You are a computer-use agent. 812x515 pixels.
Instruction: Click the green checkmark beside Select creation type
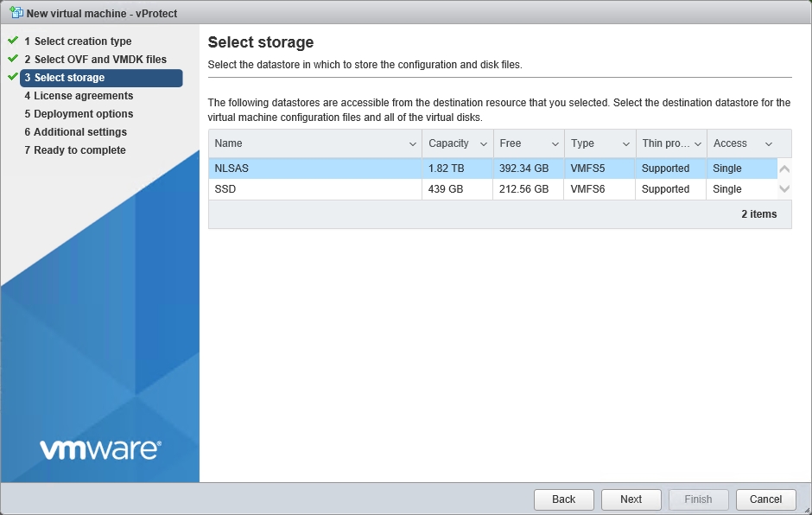(x=13, y=41)
